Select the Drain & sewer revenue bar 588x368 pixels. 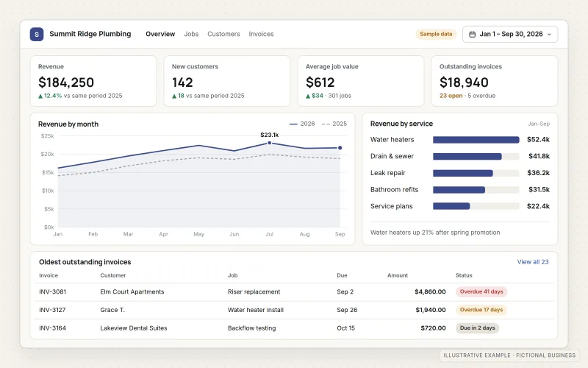(x=467, y=156)
